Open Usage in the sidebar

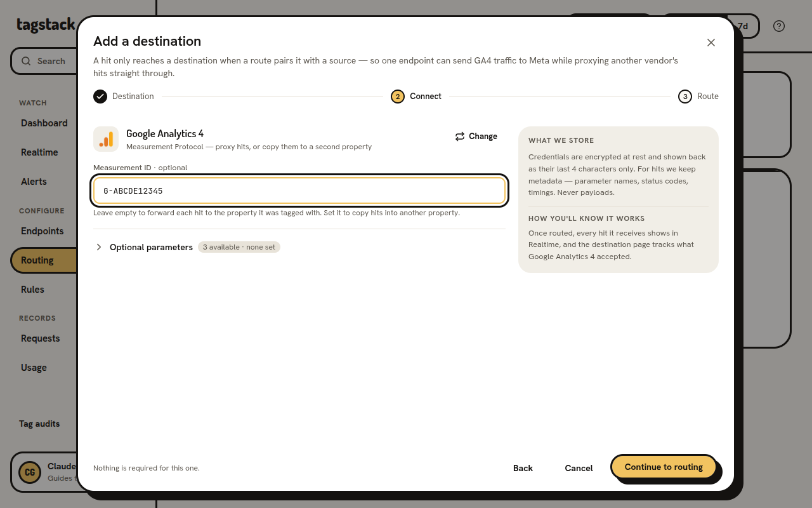[34, 368]
